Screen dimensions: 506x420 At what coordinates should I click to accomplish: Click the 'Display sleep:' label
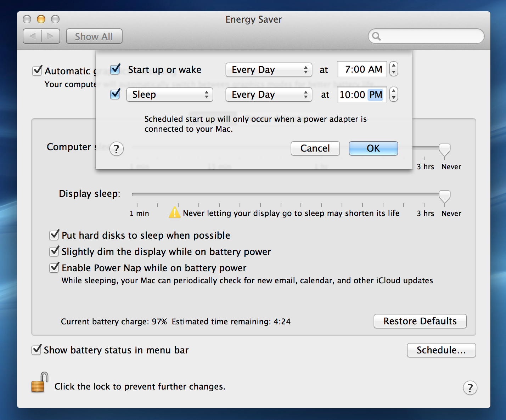tap(90, 194)
